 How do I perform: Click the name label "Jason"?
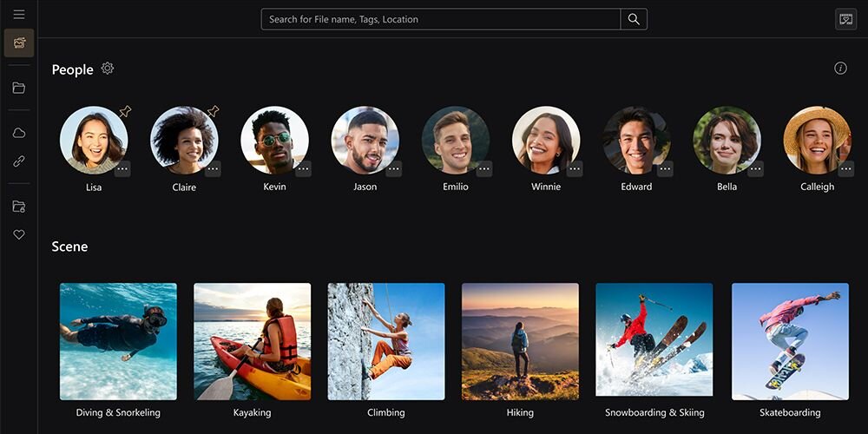[365, 187]
